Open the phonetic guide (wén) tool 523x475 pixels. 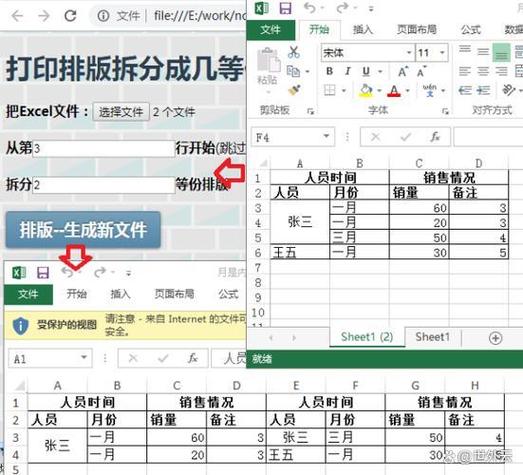430,90
